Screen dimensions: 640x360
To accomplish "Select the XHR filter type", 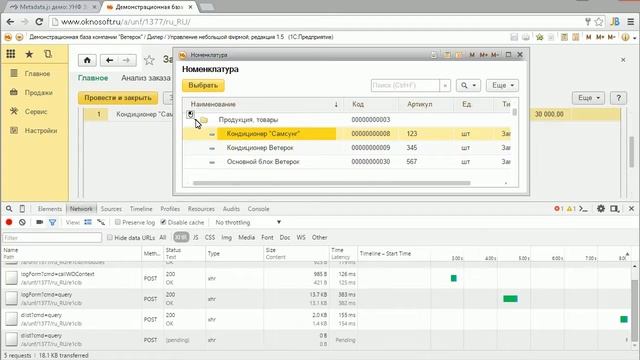I will (181, 237).
